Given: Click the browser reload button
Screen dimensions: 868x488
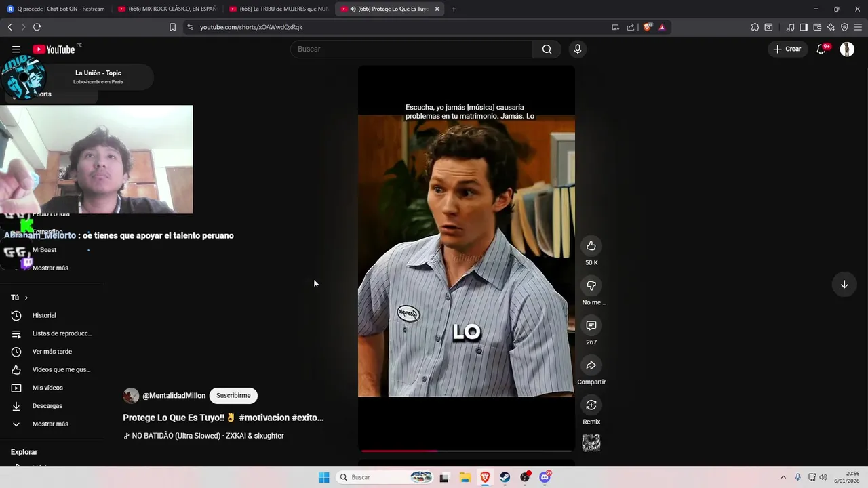Looking at the screenshot, I should (x=37, y=27).
